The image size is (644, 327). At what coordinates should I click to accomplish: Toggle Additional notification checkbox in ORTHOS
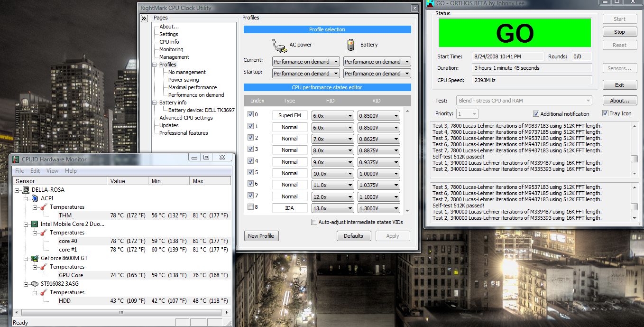[x=536, y=114]
